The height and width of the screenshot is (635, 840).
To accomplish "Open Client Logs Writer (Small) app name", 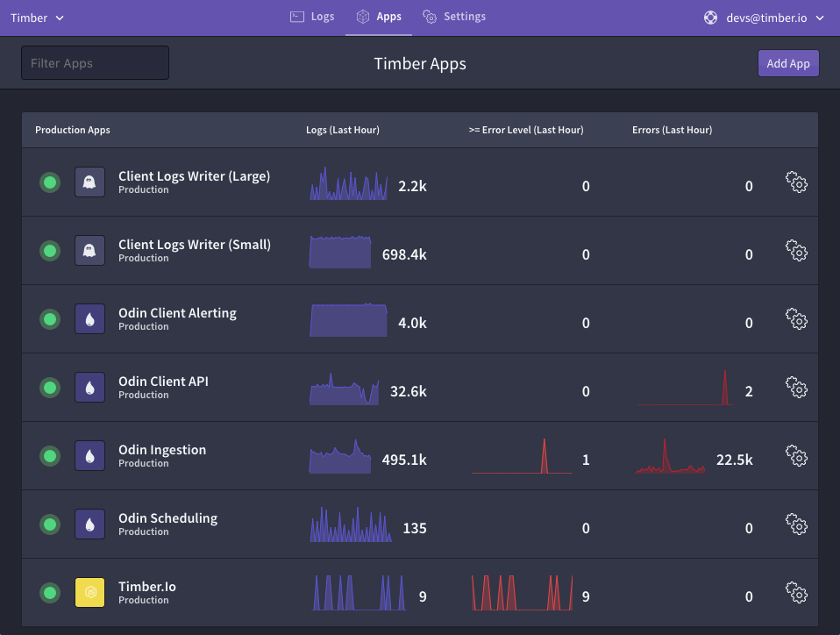I will coord(195,245).
